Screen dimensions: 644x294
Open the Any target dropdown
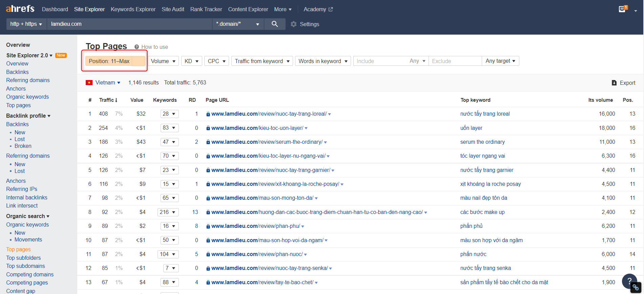(500, 61)
